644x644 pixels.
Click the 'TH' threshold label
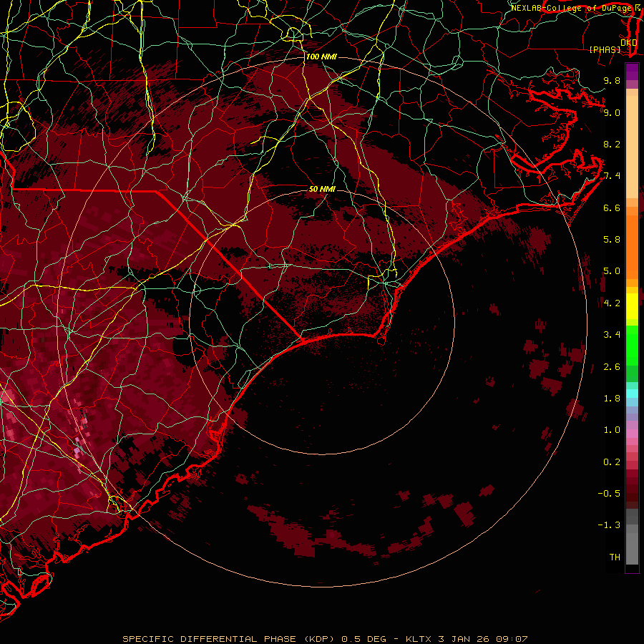tap(615, 557)
